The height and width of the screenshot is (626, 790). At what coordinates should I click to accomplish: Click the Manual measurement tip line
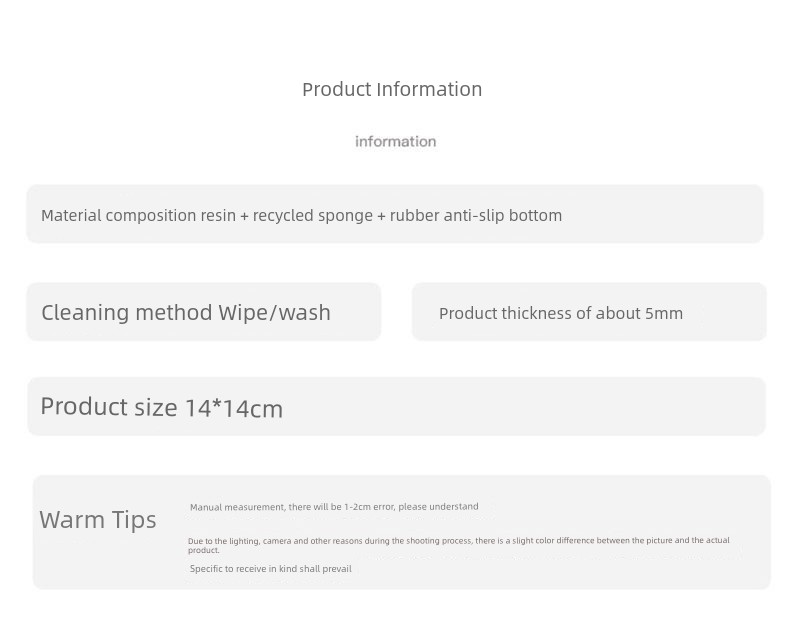(334, 507)
